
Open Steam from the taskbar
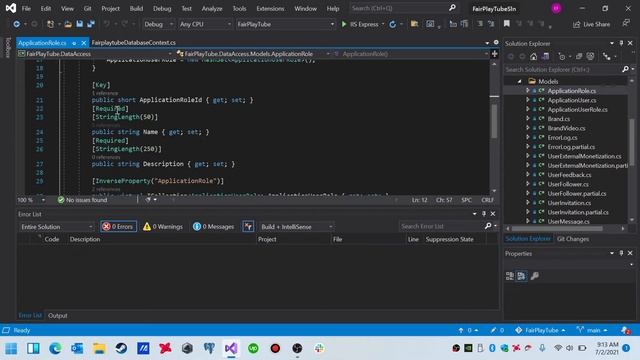(x=121, y=348)
